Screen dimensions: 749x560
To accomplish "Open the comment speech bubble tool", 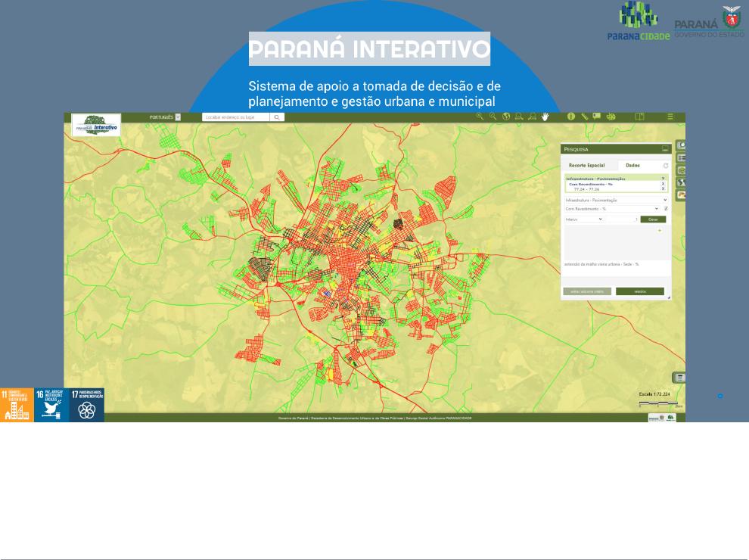I will pyautogui.click(x=596, y=117).
